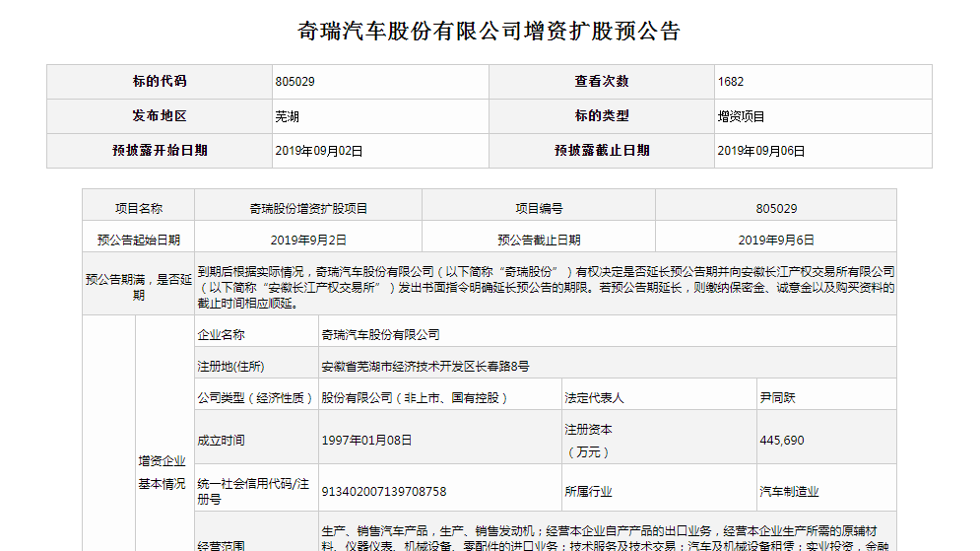Select the 预公告起始日期 label
The width and height of the screenshot is (980, 551).
pyautogui.click(x=139, y=241)
